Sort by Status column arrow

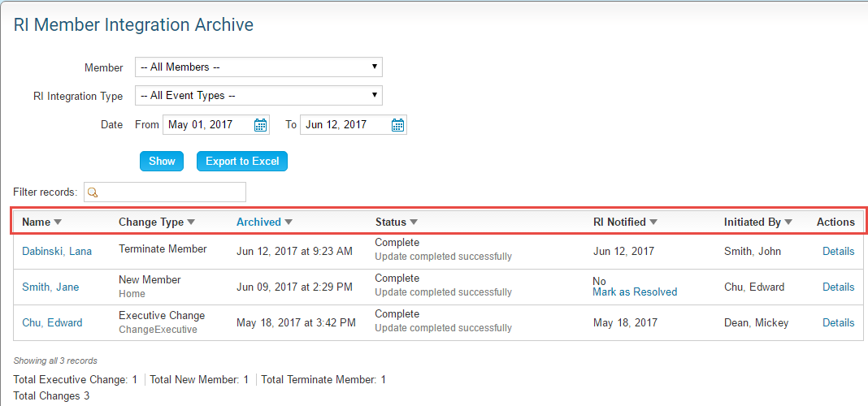[x=413, y=222]
